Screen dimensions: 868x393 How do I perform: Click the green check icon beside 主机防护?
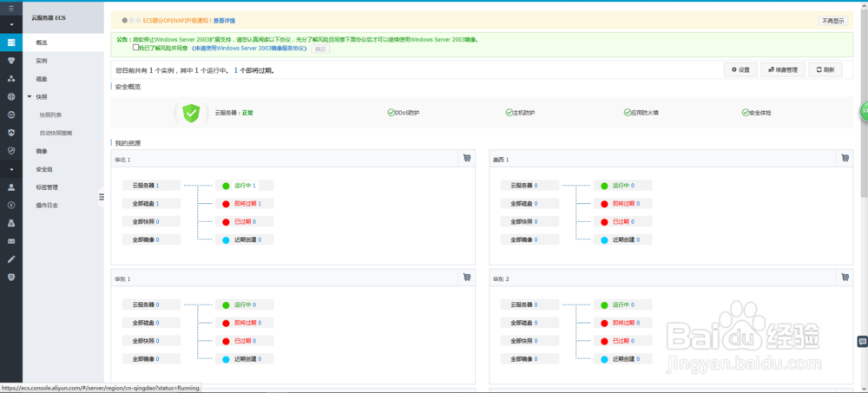(x=509, y=113)
